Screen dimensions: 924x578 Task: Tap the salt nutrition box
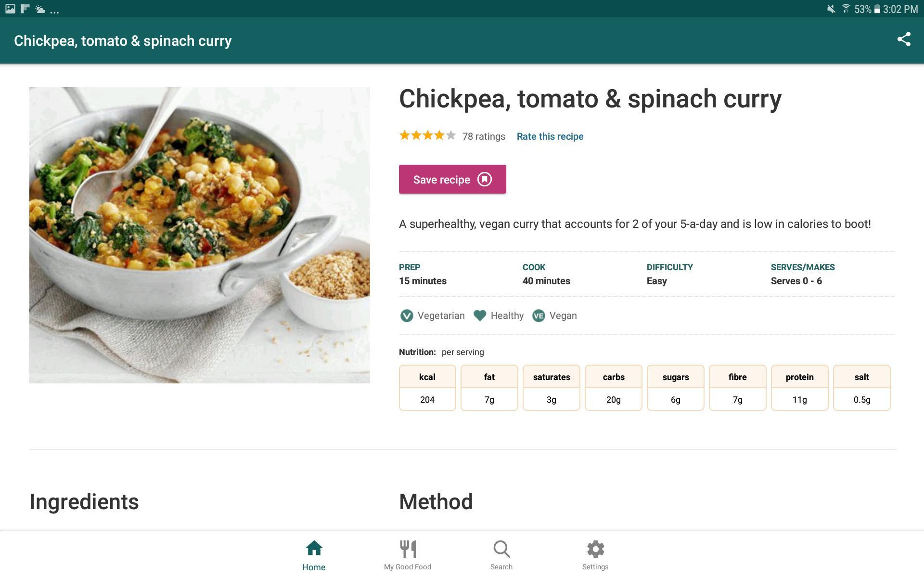tap(861, 388)
